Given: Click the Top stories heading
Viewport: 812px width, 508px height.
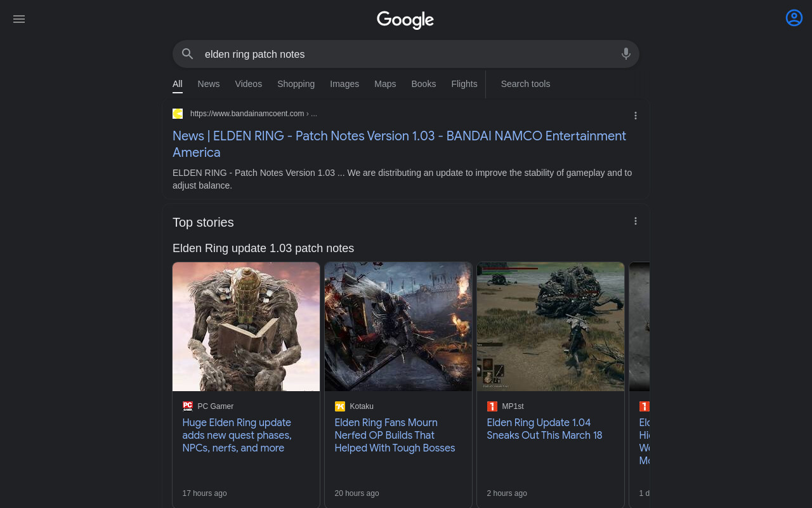Looking at the screenshot, I should (203, 222).
